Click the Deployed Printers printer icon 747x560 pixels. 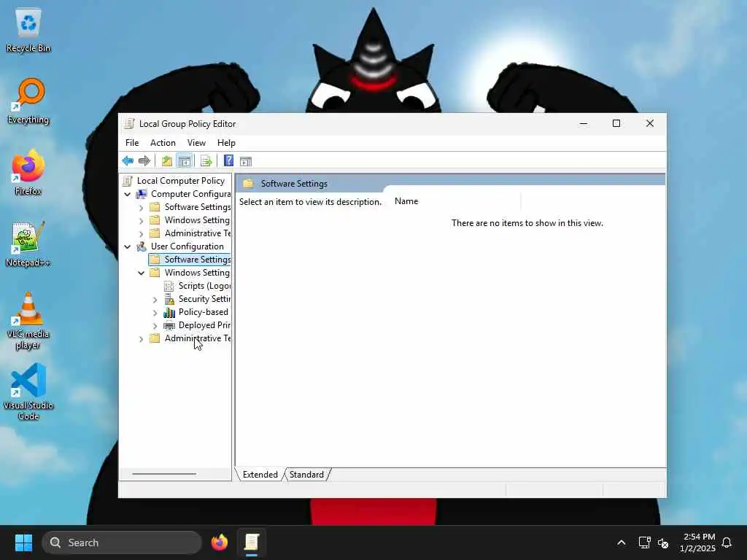tap(169, 325)
